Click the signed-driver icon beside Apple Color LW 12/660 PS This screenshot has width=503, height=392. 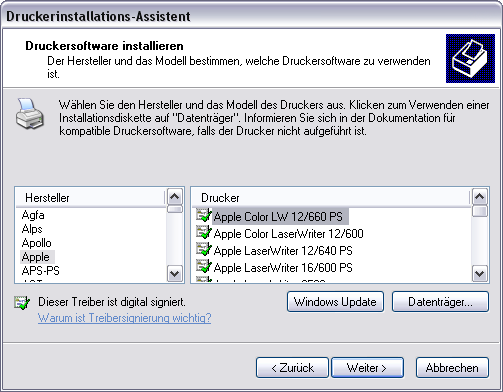(203, 215)
